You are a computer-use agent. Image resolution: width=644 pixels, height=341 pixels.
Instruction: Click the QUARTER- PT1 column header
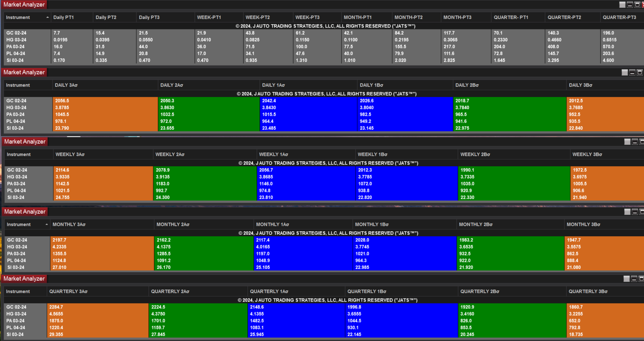(x=518, y=18)
